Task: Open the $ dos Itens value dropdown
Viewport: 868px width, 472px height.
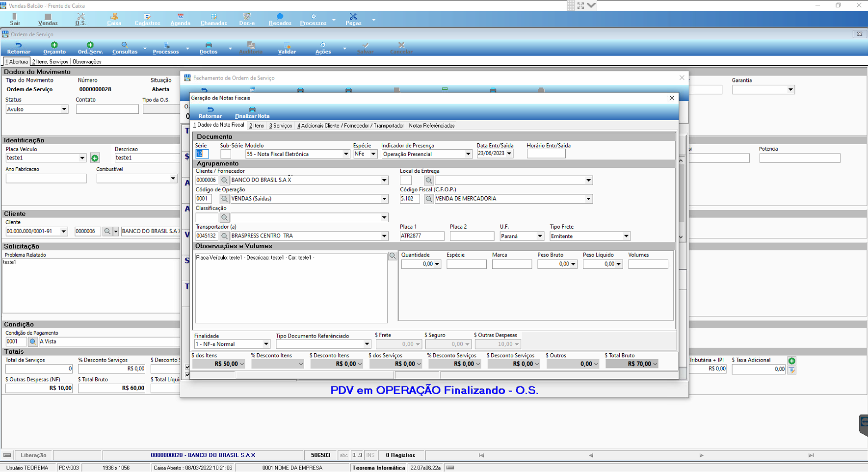Action: click(241, 364)
